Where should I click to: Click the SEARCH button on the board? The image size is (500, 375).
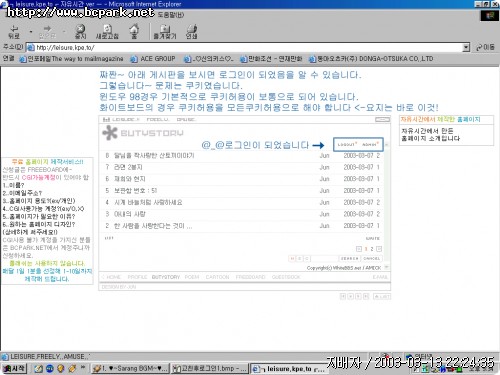tap(349, 258)
